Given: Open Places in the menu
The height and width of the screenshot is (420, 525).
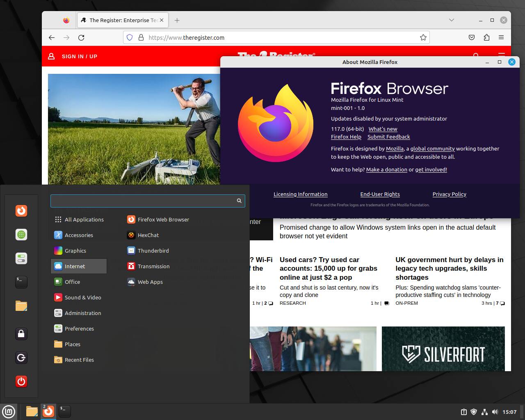Looking at the screenshot, I should (79, 344).
